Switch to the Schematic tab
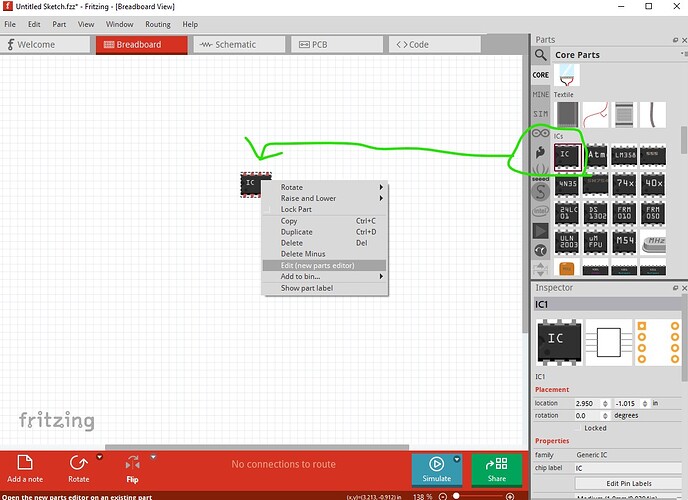688x500 pixels. (240, 45)
